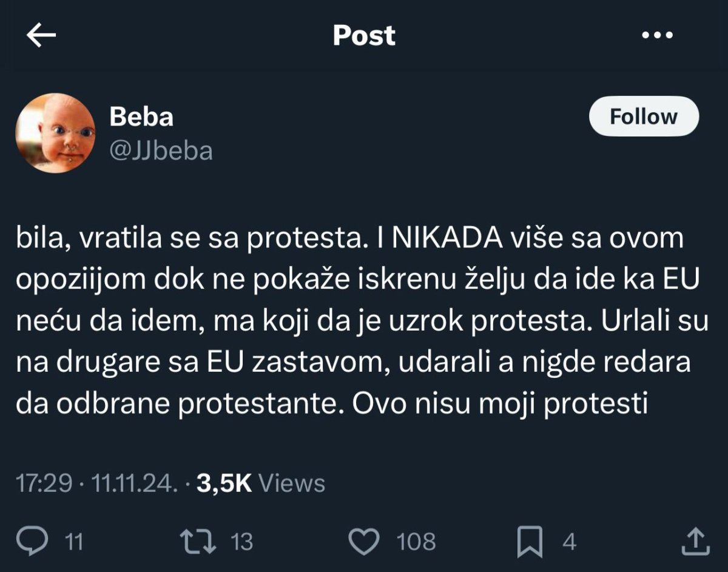The width and height of the screenshot is (728, 572).
Task: Click the repost count 13
Action: [241, 542]
